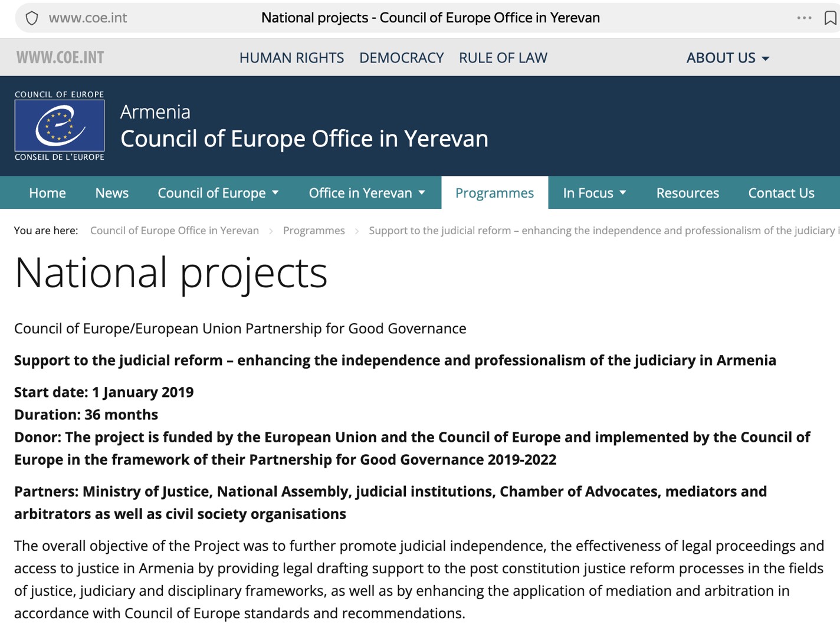The width and height of the screenshot is (840, 637).
Task: Click the judicial reform breadcrumb link
Action: [x=604, y=231]
